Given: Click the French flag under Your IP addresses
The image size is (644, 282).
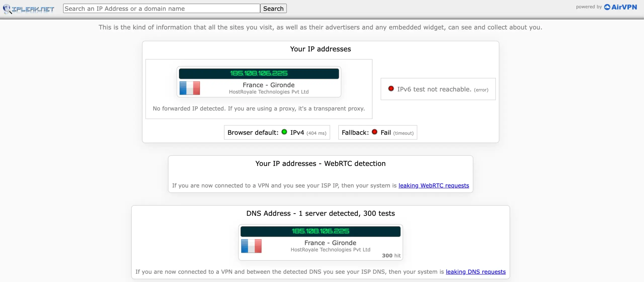Looking at the screenshot, I should coord(190,88).
